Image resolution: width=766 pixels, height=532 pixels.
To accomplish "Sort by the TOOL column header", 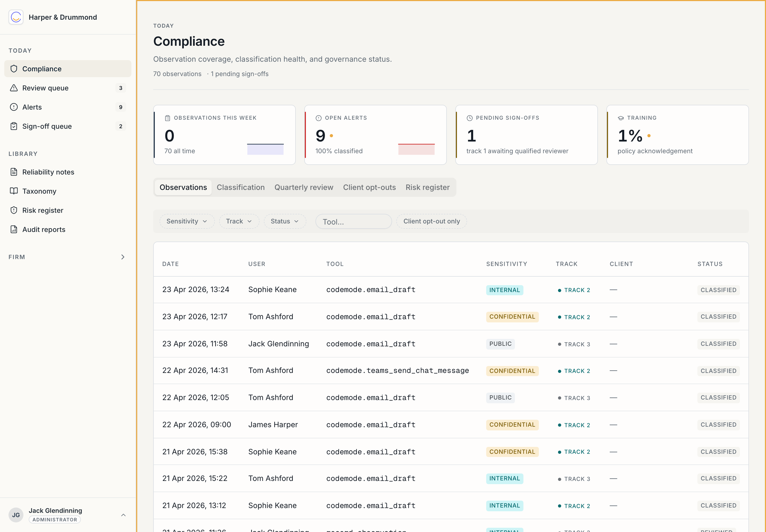I will click(x=335, y=264).
